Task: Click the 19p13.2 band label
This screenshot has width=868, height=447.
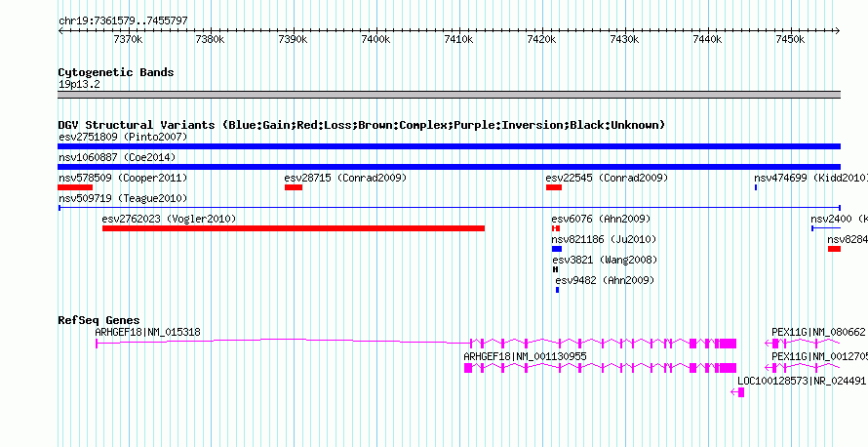Action: [x=79, y=85]
